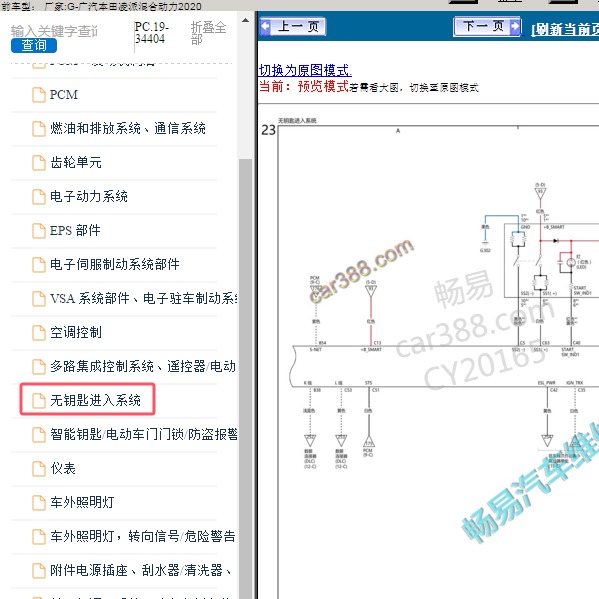Click 折叠全部 to collapse all
Image resolution: width=599 pixels, height=599 pixels.
pyautogui.click(x=208, y=33)
